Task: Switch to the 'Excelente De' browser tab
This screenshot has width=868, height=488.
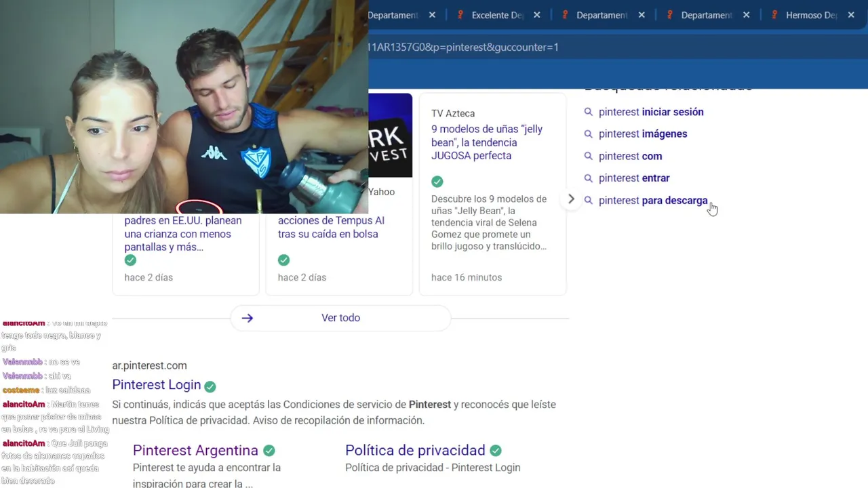Action: [x=498, y=15]
